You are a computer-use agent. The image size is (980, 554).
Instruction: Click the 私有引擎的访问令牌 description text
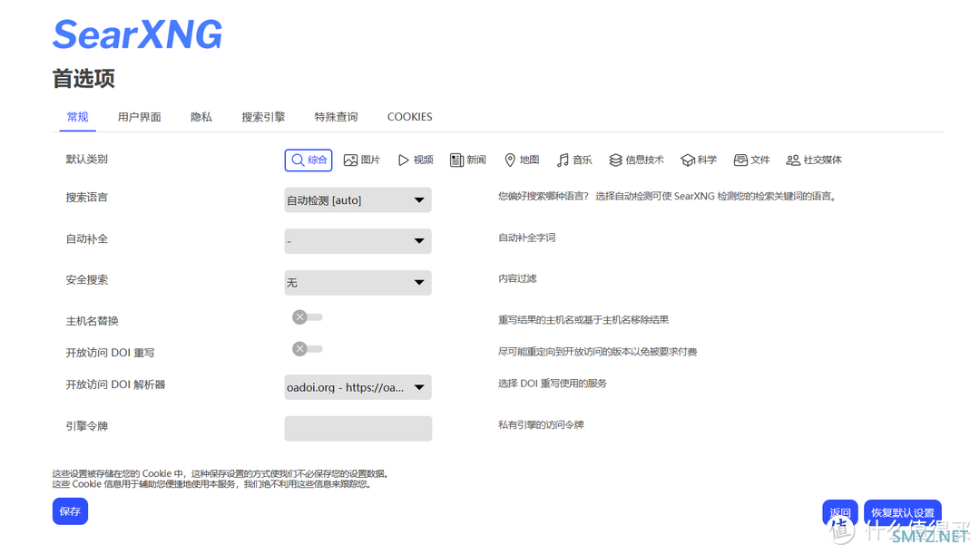[x=541, y=424]
